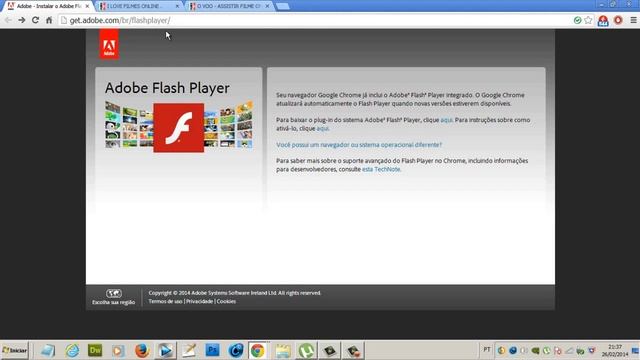Open Firefox from the taskbar
The height and width of the screenshot is (360, 640).
[x=142, y=350]
